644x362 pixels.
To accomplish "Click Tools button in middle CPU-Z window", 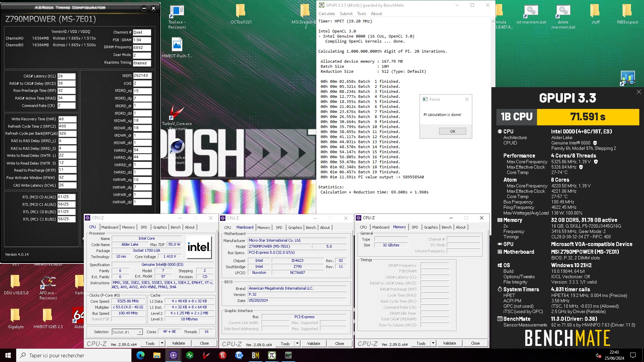I will click(x=285, y=344).
